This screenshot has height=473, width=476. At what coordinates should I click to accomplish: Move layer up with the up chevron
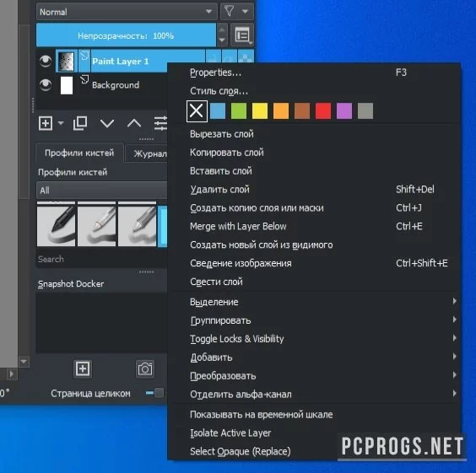click(134, 123)
